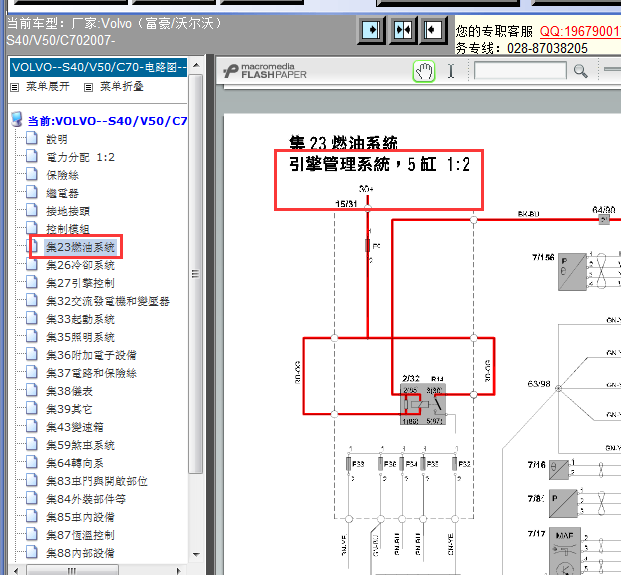Open the 電力分配 1:2 tree item
The image size is (621, 575).
(x=80, y=157)
